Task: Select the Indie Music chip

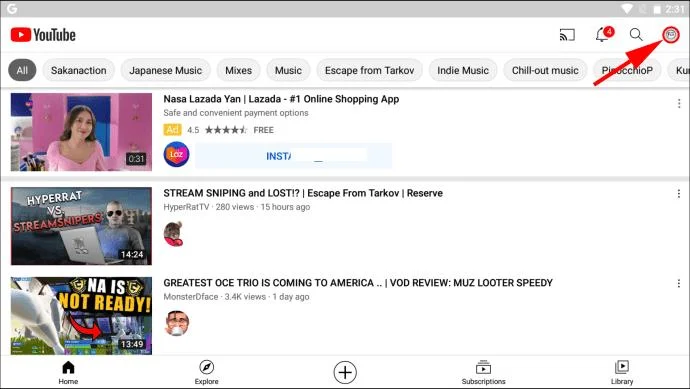Action: click(463, 70)
